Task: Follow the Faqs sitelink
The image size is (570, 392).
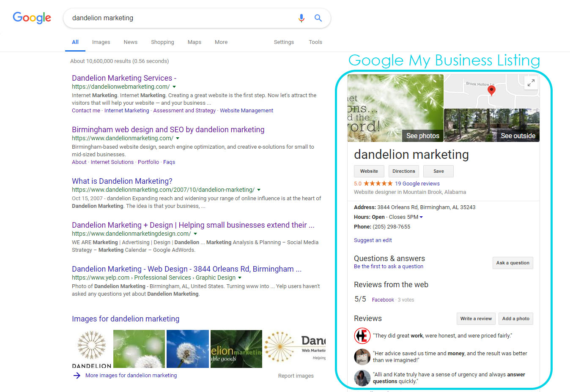Action: (x=169, y=162)
